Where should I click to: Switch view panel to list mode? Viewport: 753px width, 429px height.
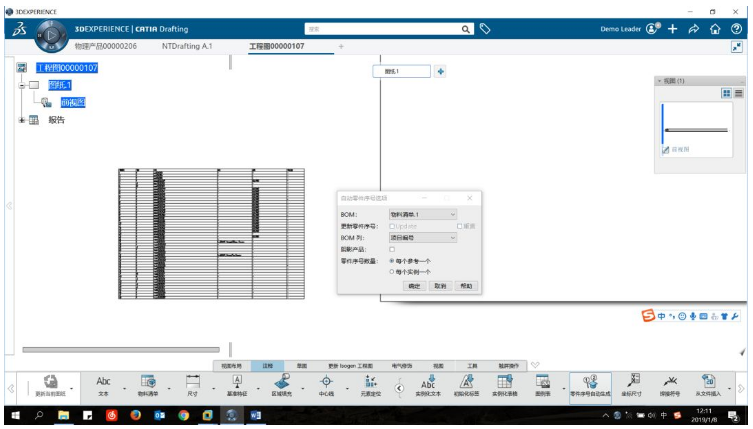(x=739, y=93)
